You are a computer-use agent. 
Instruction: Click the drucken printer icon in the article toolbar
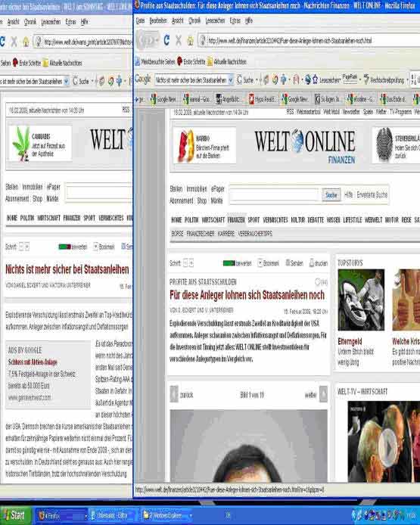[x=312, y=262]
